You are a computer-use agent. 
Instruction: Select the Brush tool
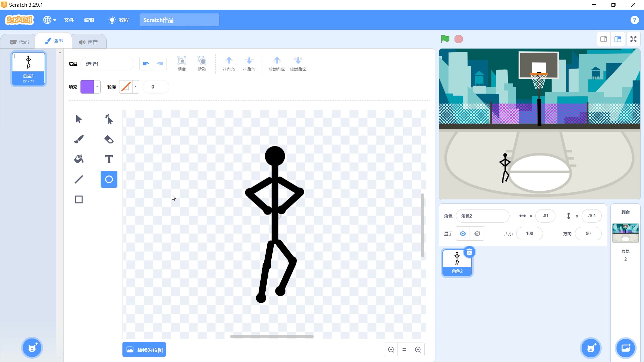click(x=79, y=139)
